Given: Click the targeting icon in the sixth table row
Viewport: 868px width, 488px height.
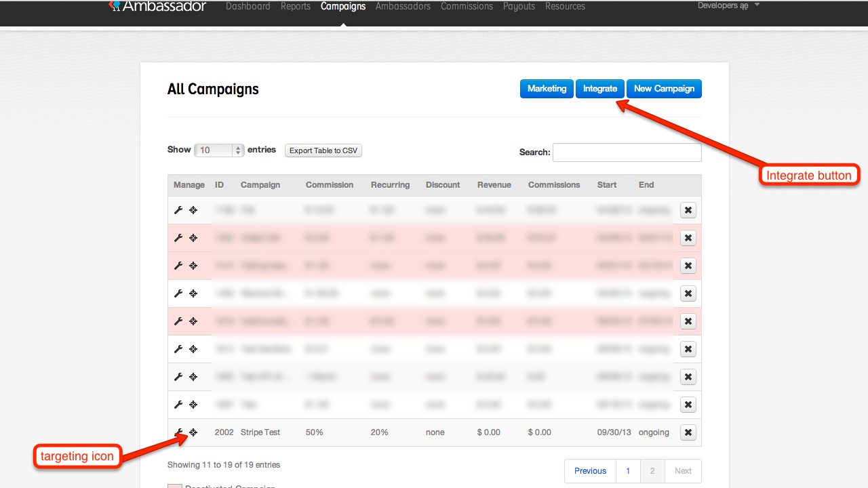Looking at the screenshot, I should click(193, 349).
